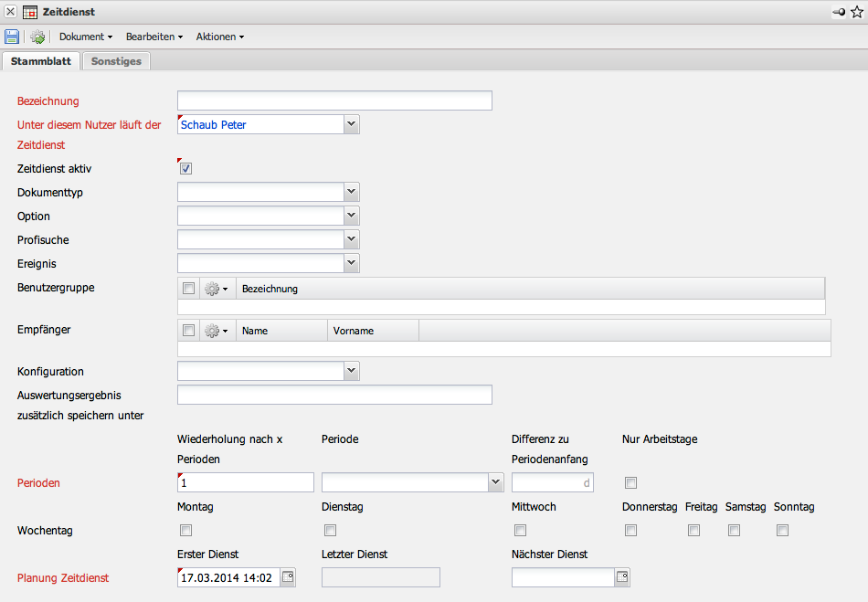This screenshot has width=868, height=602.
Task: Open the Periode dropdown list
Action: pos(495,482)
